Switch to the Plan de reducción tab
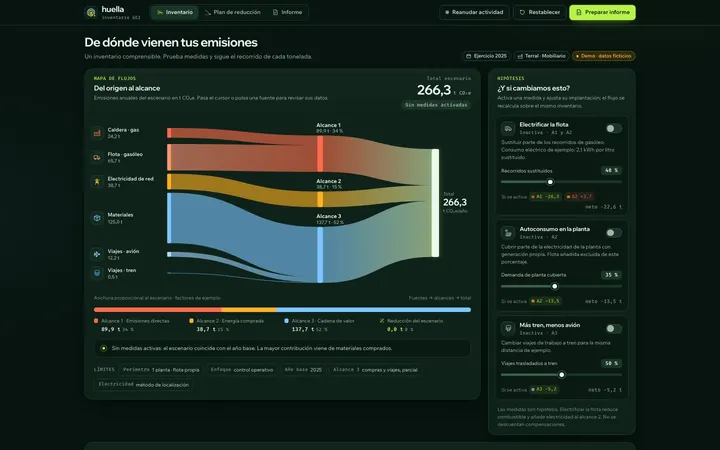This screenshot has height=450, width=720. click(x=232, y=12)
